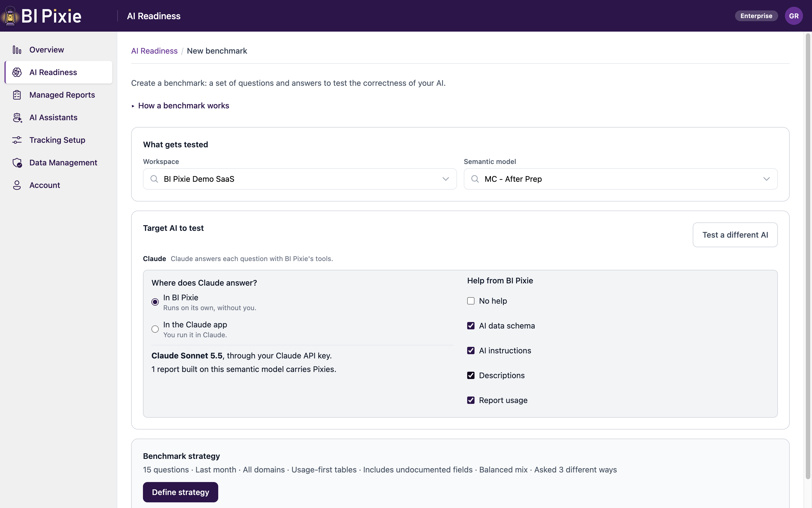Click the Data Management shield icon
This screenshot has width=812, height=508.
coord(17,163)
